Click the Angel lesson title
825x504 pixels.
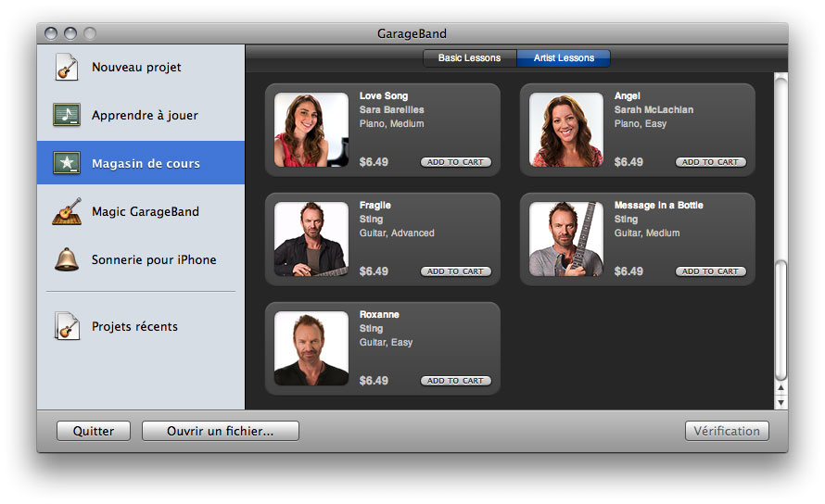(628, 95)
